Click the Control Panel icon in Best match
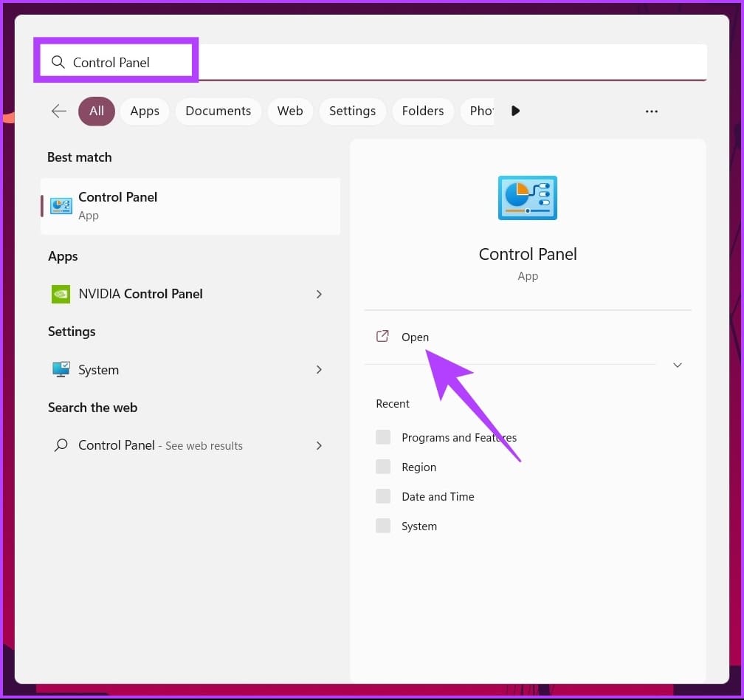 pyautogui.click(x=61, y=206)
